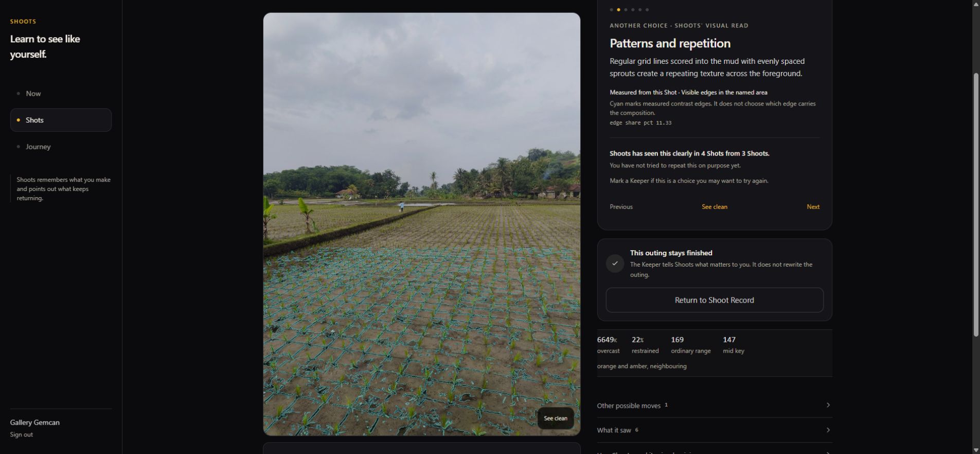
Task: Click the highlighted yellow pagination dot
Action: (x=618, y=10)
